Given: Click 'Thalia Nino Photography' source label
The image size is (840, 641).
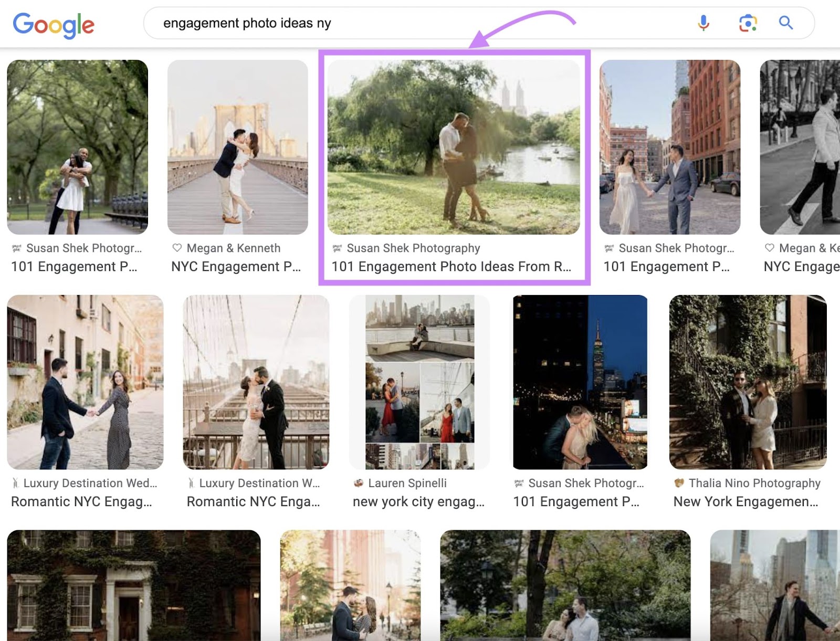Looking at the screenshot, I should click(754, 483).
